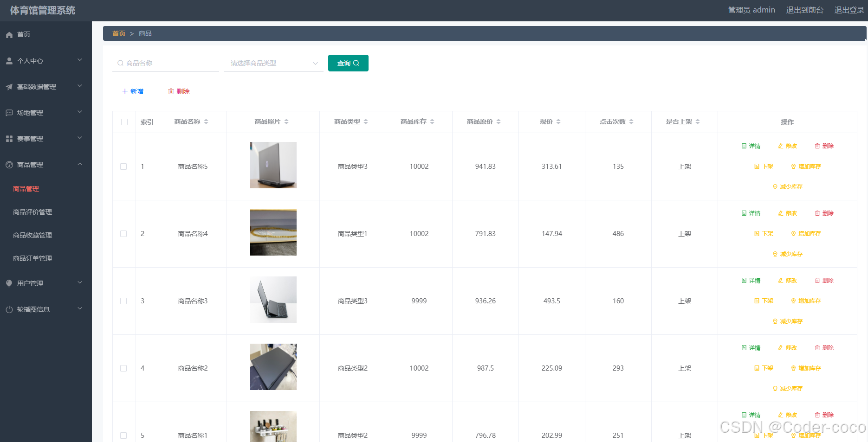868x442 pixels.
Task: Select 商品管理 submenu item in red
Action: tap(26, 189)
